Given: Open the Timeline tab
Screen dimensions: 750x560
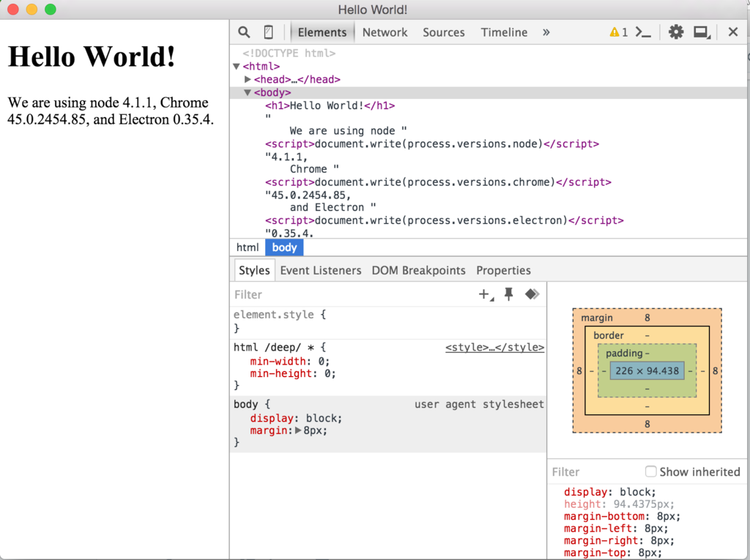Looking at the screenshot, I should tap(504, 32).
